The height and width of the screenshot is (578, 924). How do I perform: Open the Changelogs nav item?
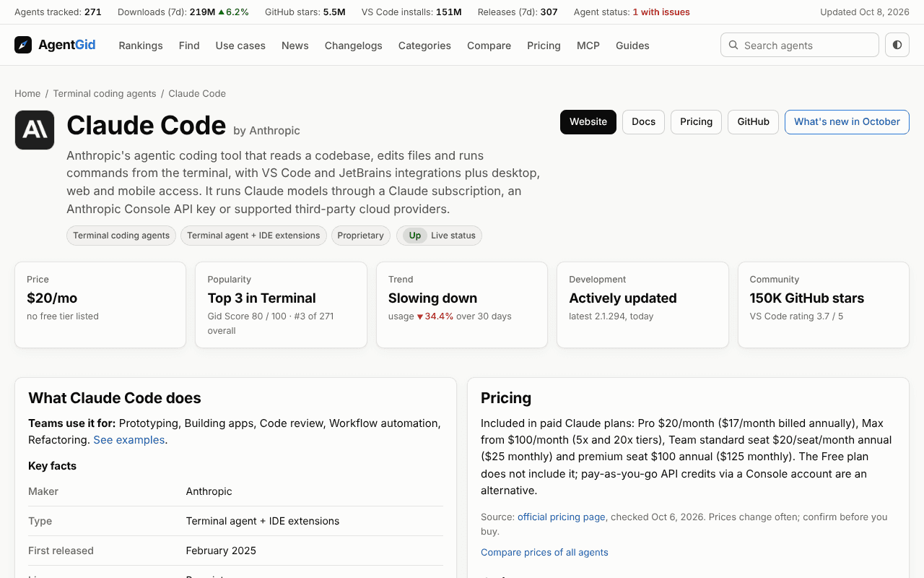point(354,46)
